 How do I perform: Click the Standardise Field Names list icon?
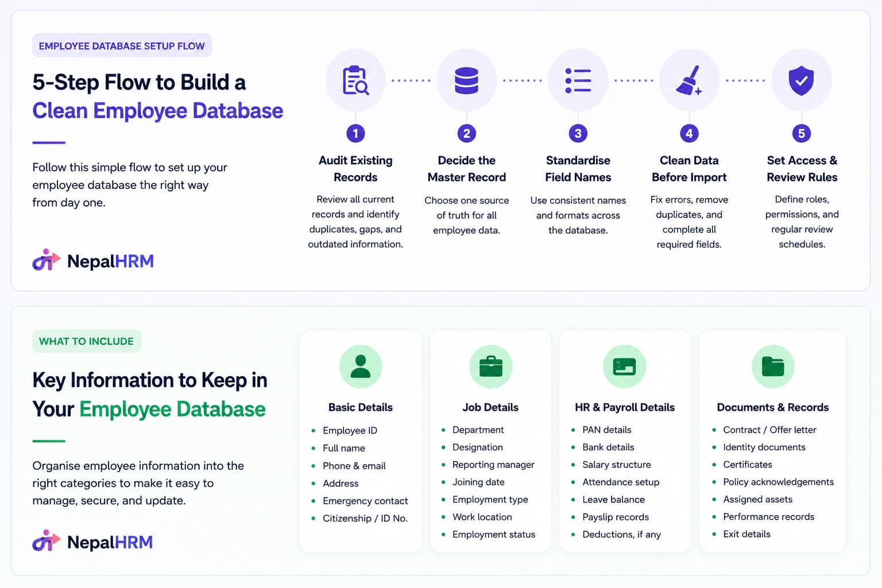click(578, 80)
